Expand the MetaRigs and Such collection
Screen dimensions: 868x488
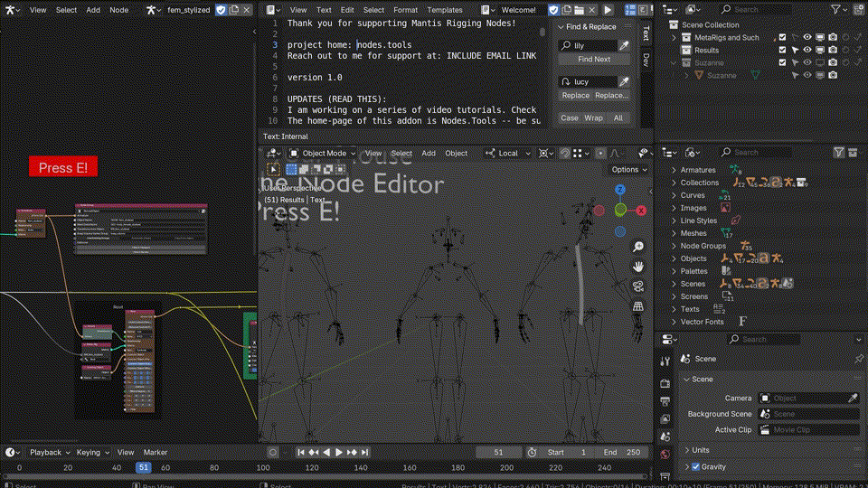pos(674,38)
